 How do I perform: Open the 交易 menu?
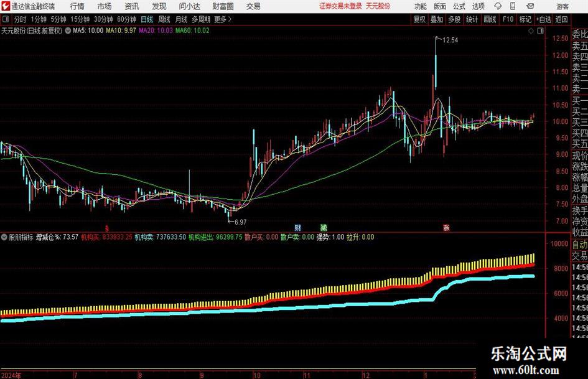(253, 6)
